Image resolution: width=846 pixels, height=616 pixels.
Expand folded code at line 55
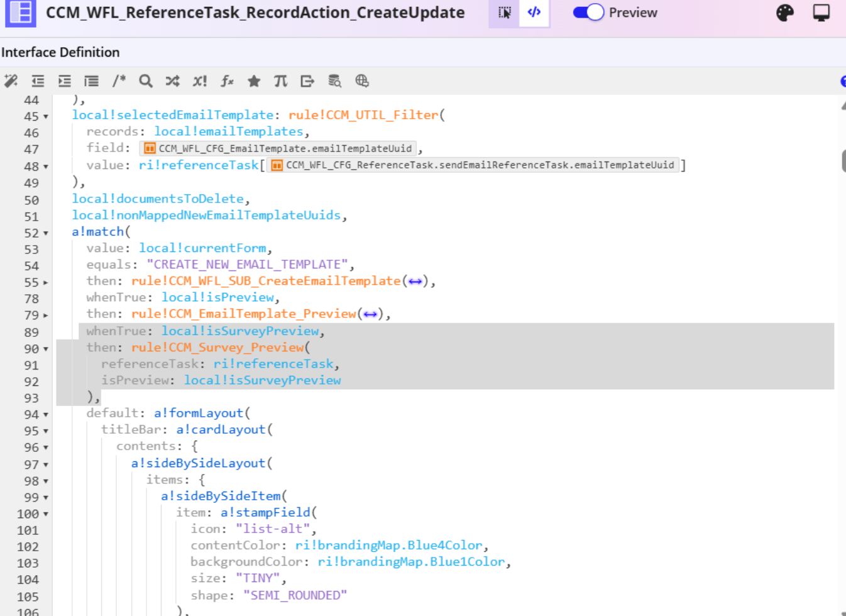pyautogui.click(x=46, y=283)
